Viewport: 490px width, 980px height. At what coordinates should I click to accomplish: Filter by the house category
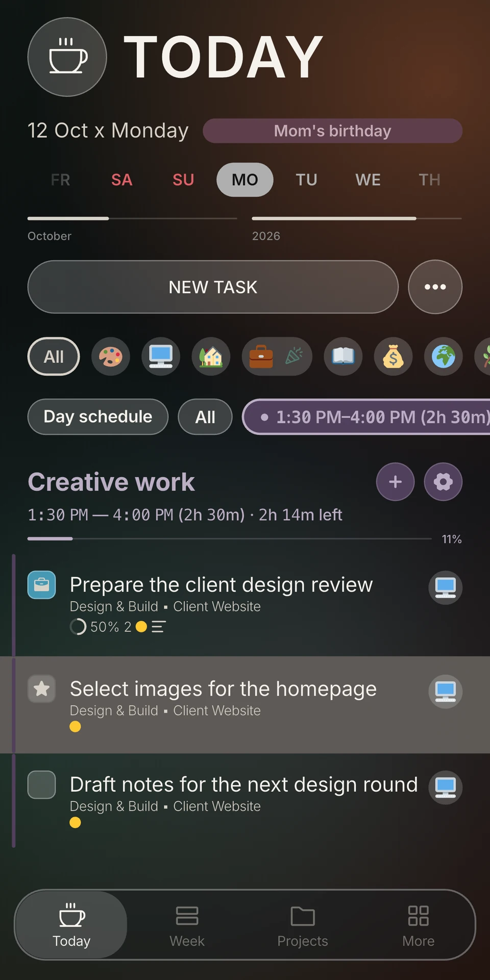[x=211, y=356]
